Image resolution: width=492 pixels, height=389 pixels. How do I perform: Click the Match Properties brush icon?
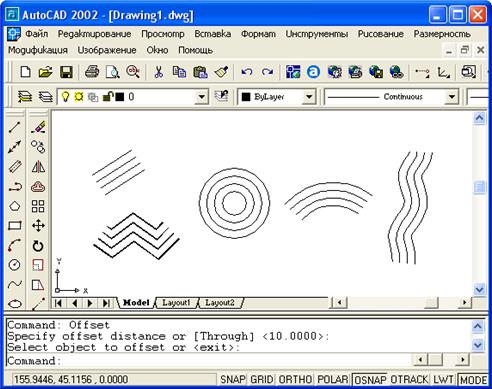tap(221, 72)
